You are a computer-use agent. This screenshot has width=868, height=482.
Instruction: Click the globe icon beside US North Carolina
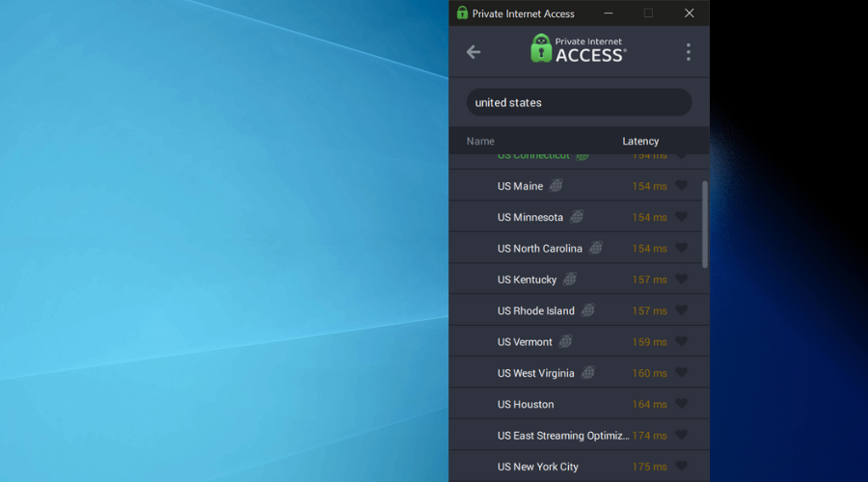click(x=595, y=249)
